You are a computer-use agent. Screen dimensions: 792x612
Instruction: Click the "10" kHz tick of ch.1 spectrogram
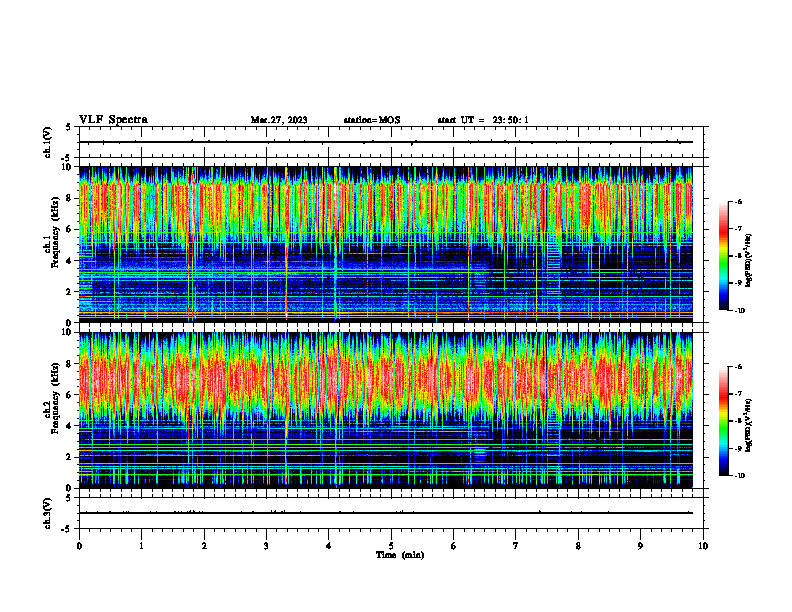pos(67,167)
